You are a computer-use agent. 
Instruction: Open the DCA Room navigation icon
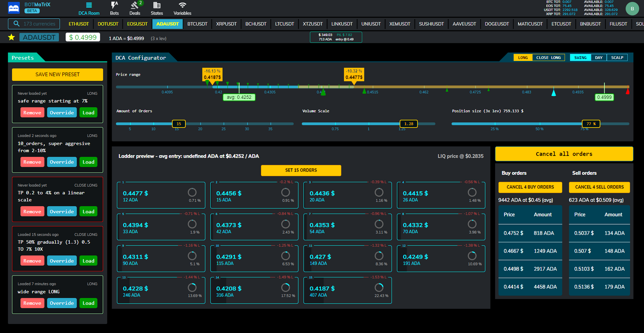click(x=89, y=6)
